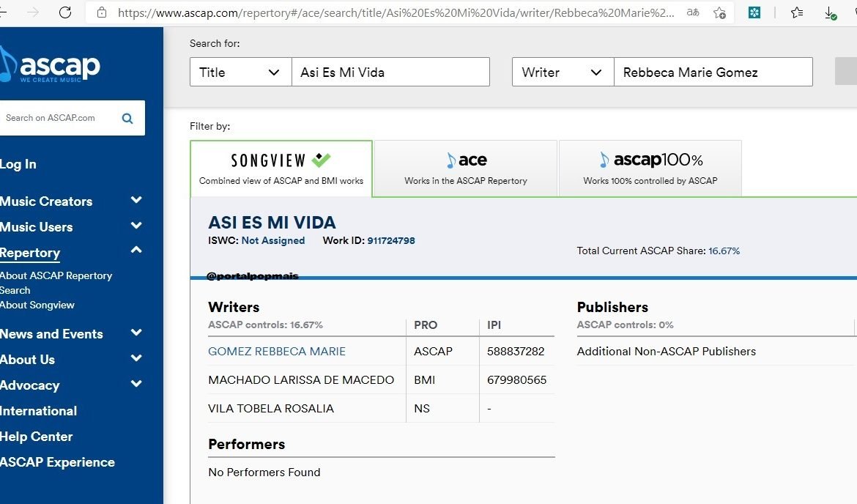The height and width of the screenshot is (504, 857).
Task: Open the Title search type dropdown
Action: coord(240,72)
